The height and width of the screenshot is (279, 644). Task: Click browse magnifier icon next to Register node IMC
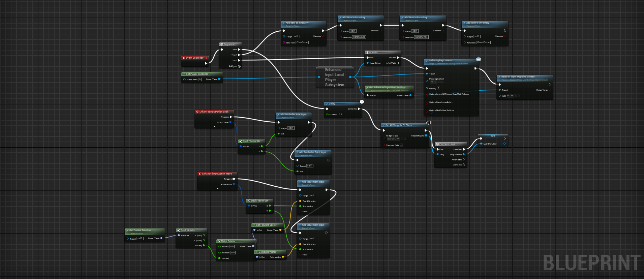coord(519,96)
